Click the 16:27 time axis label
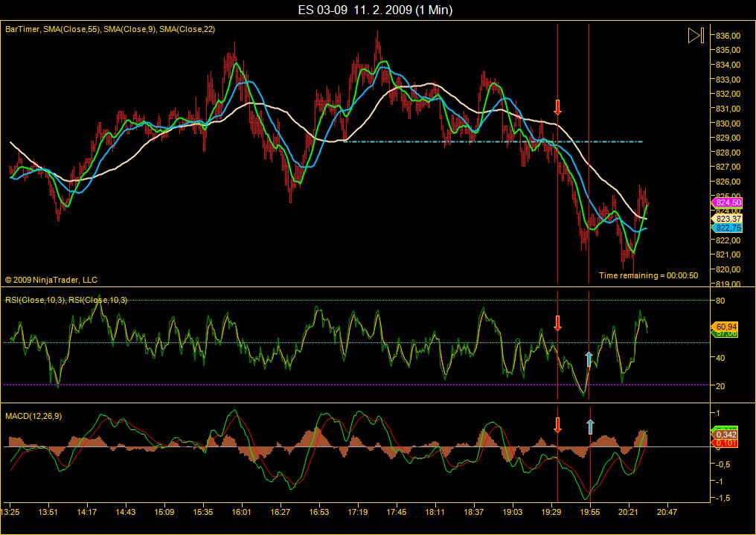This screenshot has width=756, height=535. click(280, 513)
